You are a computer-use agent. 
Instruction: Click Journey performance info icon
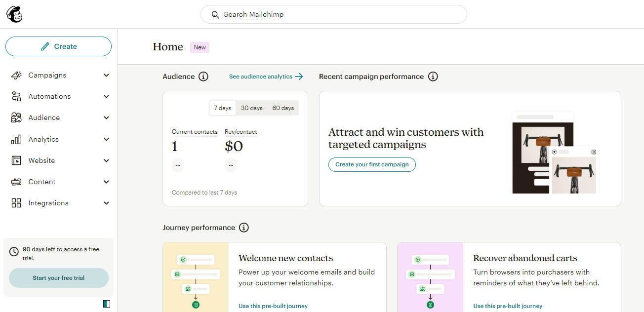click(244, 228)
